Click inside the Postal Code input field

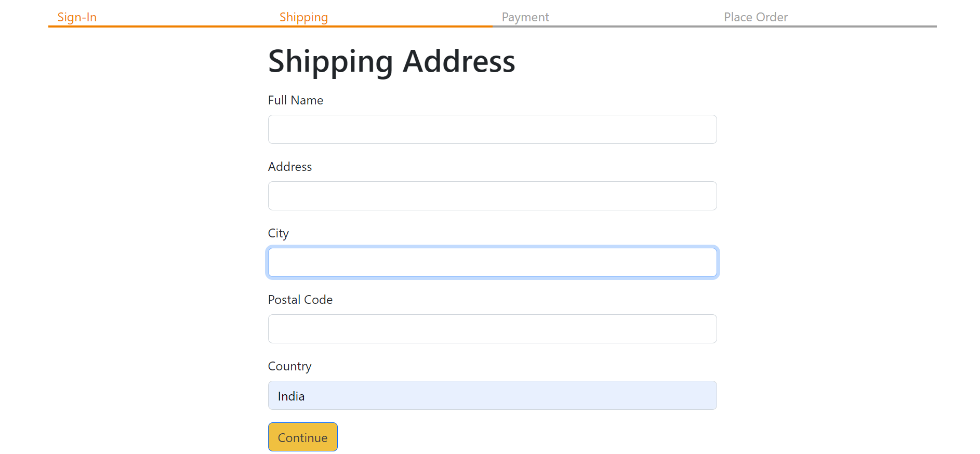[492, 328]
